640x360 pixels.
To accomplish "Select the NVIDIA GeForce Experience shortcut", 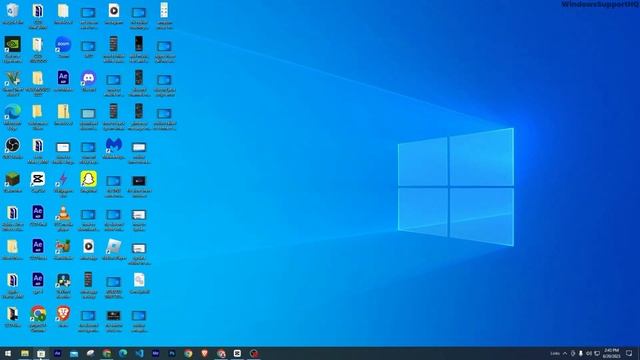I will pyautogui.click(x=13, y=50).
